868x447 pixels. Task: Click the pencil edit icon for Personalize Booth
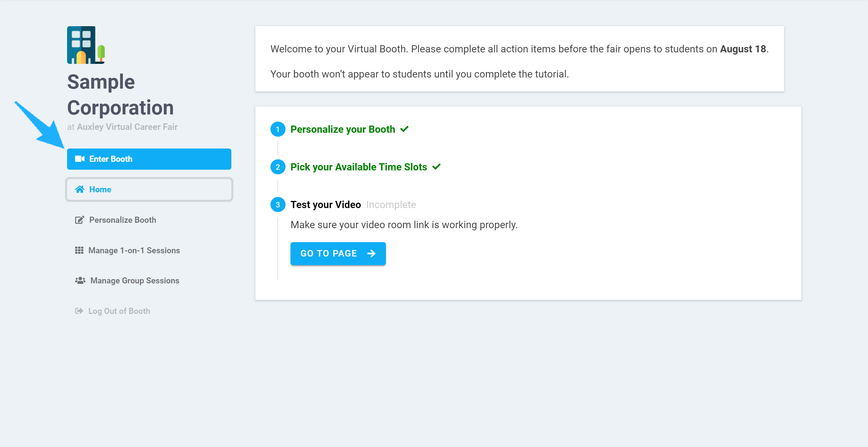[x=80, y=220]
